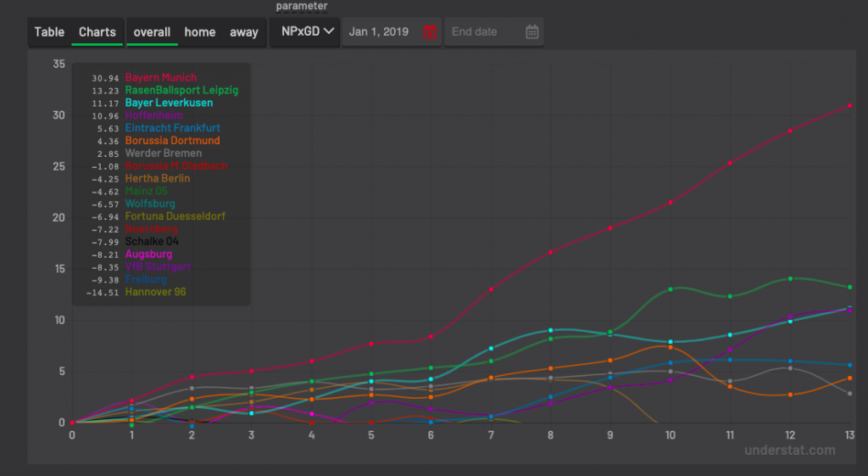The width and height of the screenshot is (868, 476).
Task: Toggle Freiburg legend entry
Action: tap(146, 279)
